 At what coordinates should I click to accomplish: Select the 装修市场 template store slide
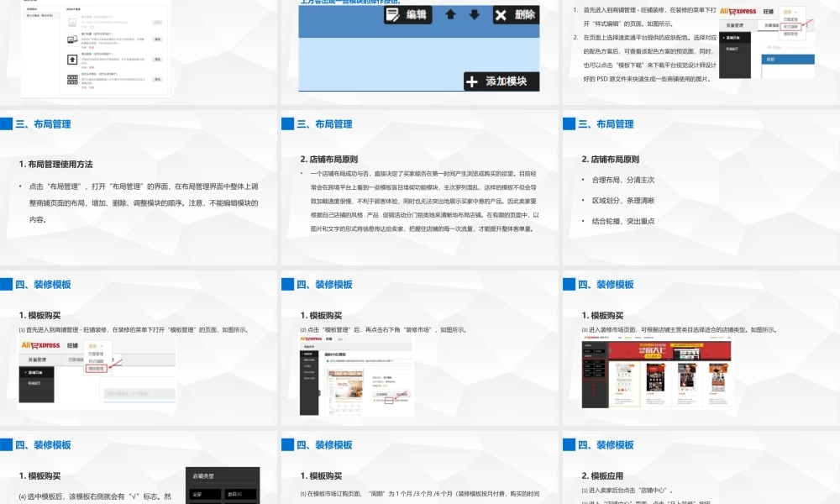pyautogui.click(x=701, y=351)
